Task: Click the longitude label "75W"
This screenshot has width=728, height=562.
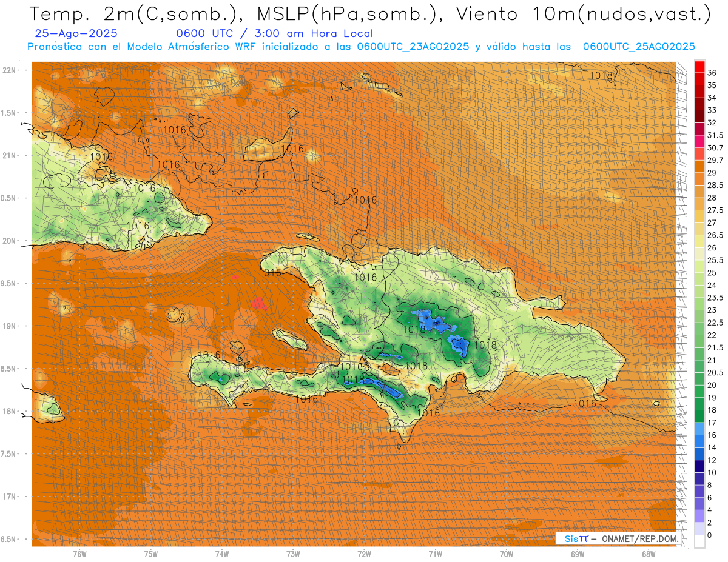Action: [151, 554]
